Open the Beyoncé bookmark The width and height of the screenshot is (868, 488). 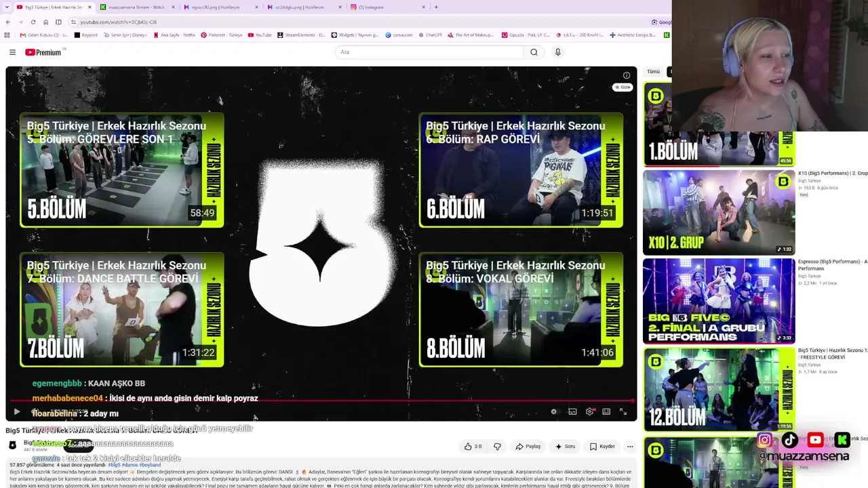pyautogui.click(x=86, y=35)
